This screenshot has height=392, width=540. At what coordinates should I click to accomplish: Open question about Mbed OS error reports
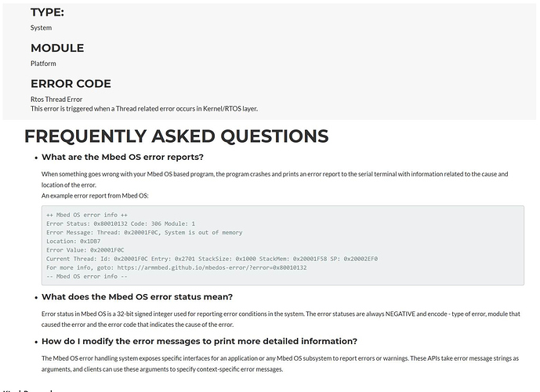coord(122,157)
